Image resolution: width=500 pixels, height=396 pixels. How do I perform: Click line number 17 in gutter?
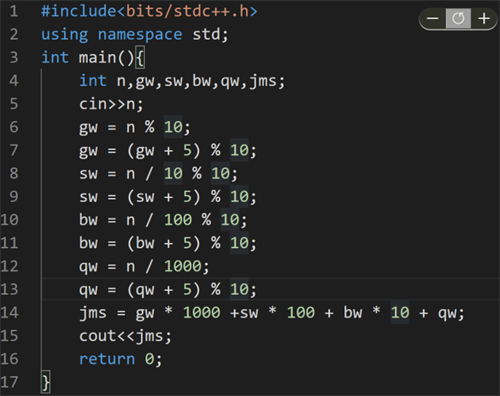click(x=9, y=382)
